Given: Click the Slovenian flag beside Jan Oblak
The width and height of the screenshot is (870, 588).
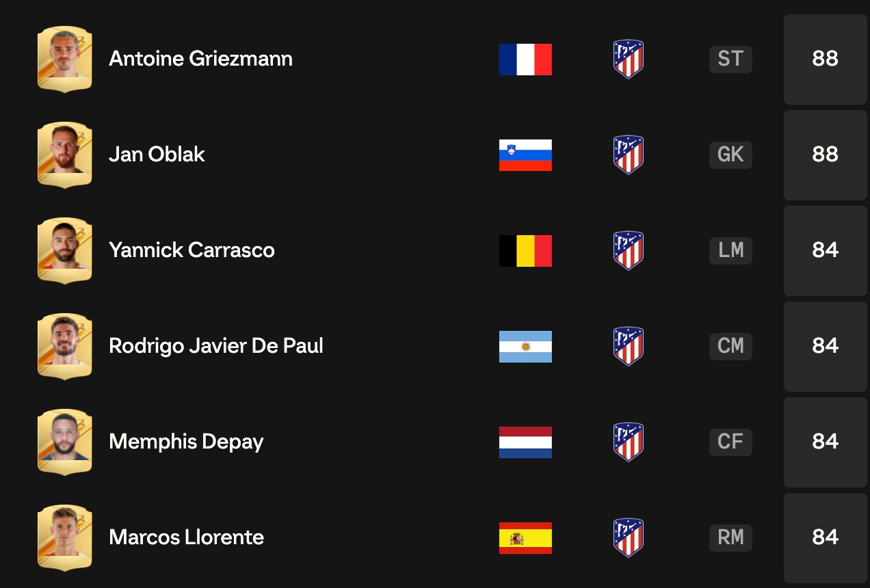Looking at the screenshot, I should pos(525,155).
